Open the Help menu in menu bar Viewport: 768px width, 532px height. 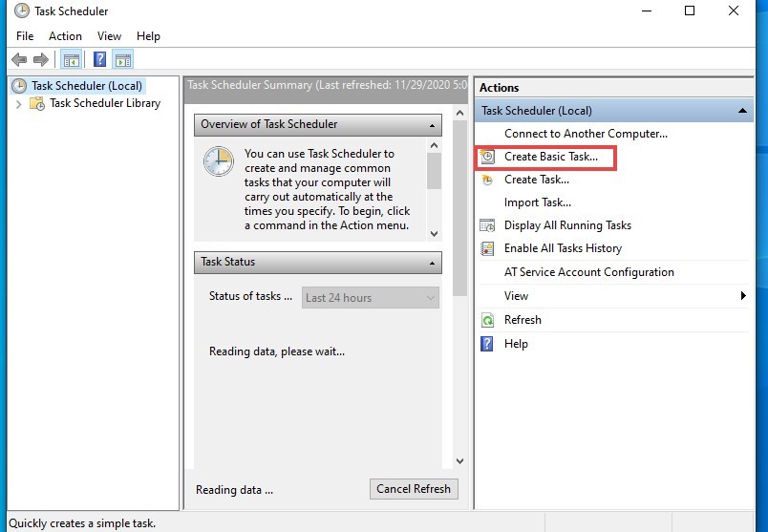click(148, 36)
